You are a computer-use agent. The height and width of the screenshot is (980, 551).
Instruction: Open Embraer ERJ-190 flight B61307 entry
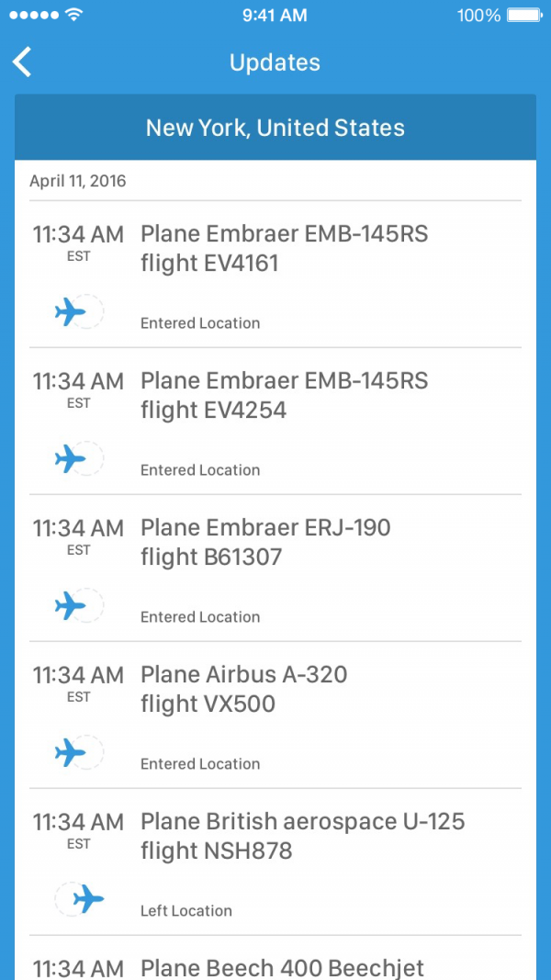pos(265,543)
